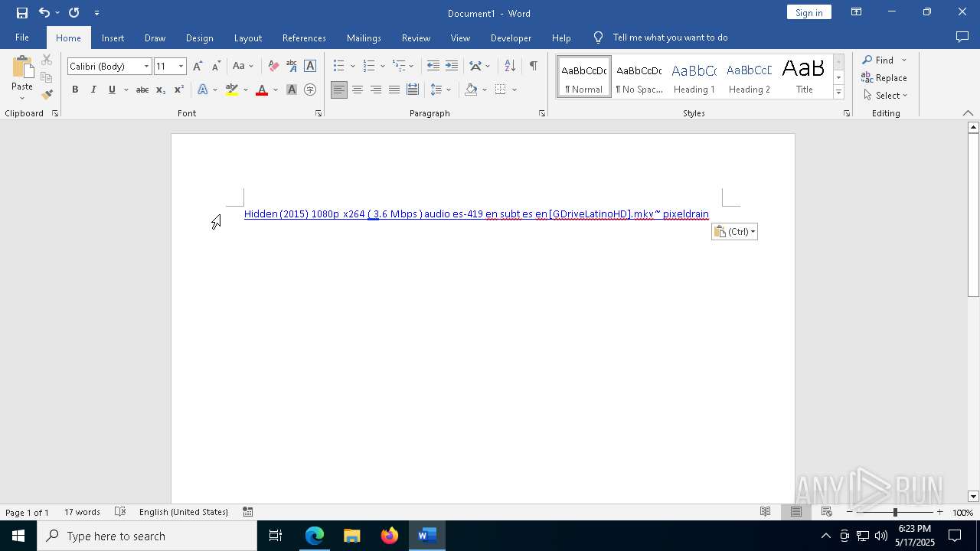
Task: Click the macro recording status icon
Action: pyautogui.click(x=248, y=512)
